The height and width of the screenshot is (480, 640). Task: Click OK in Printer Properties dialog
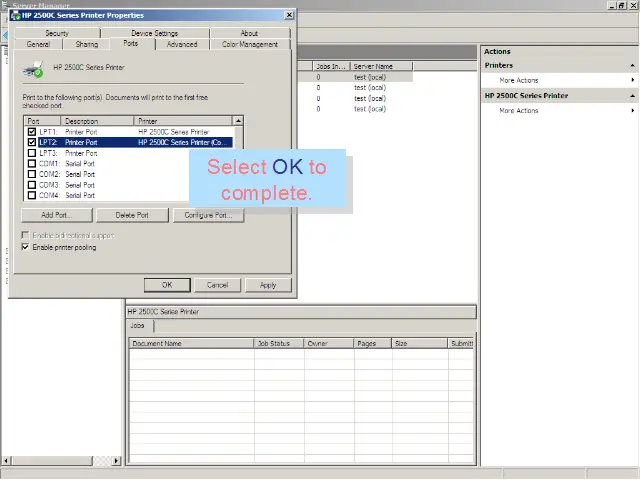(x=167, y=285)
